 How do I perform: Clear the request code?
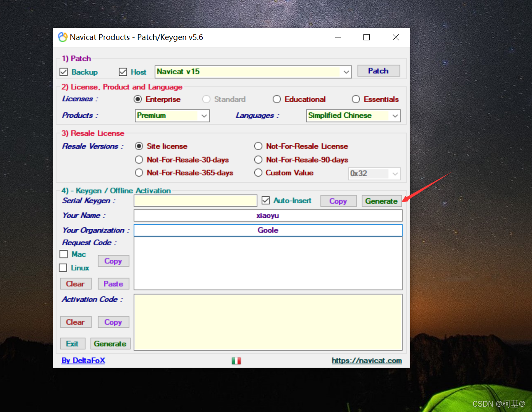tap(75, 284)
